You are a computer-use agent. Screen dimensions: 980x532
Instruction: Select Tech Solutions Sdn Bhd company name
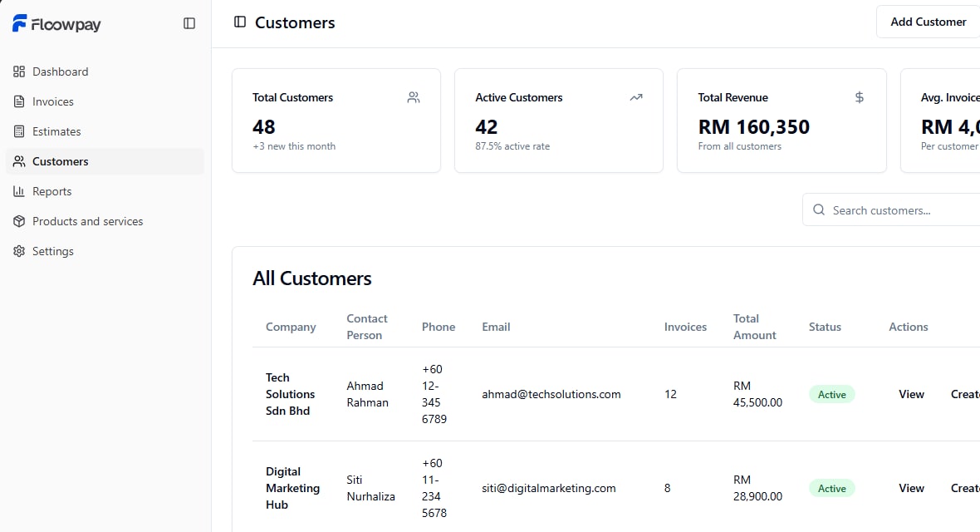point(290,394)
